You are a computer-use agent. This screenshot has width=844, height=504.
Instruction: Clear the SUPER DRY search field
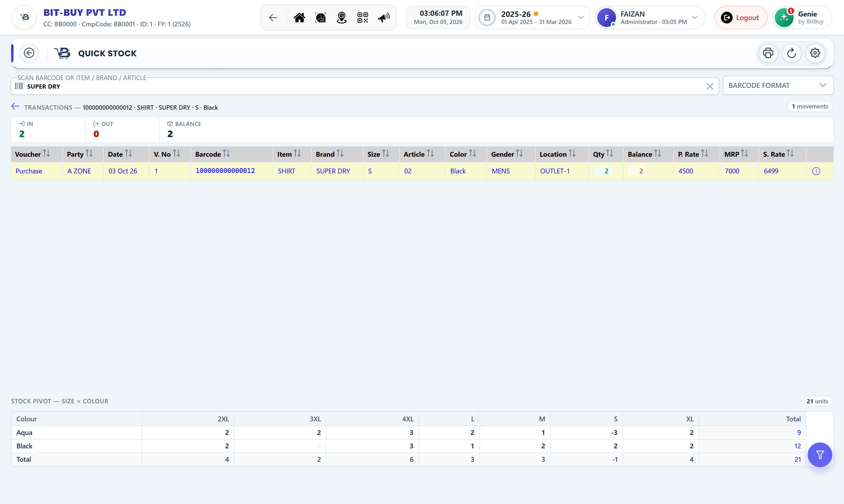[x=709, y=86]
